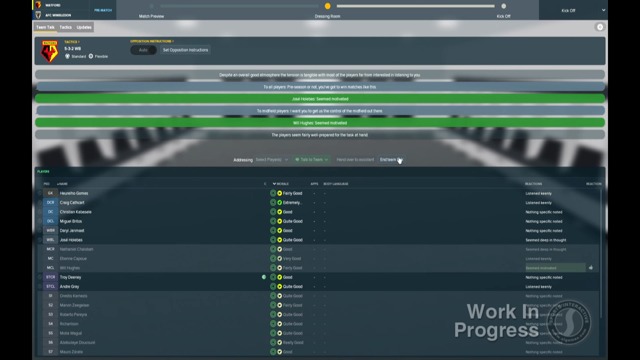Tick the selection box for Andre Gray
640x360 pixels.
(40, 287)
